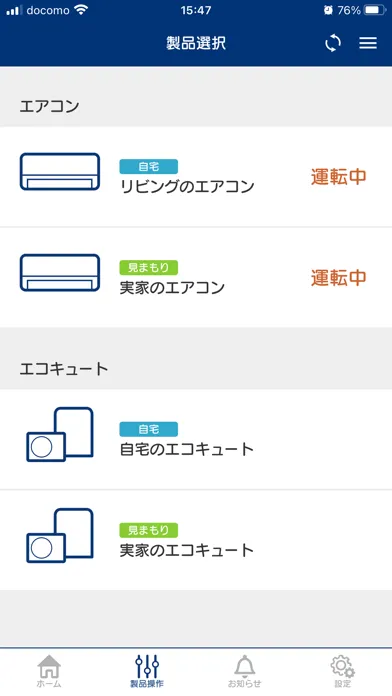
Task: Tap the battery indicator in status bar
Action: [x=375, y=10]
